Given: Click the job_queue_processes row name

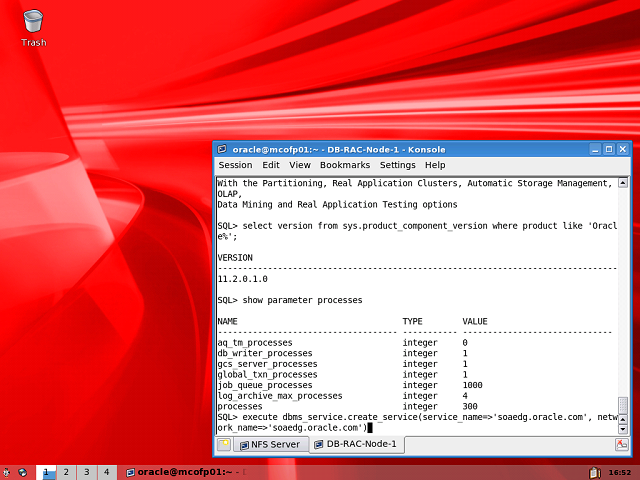Looking at the screenshot, I should (x=264, y=385).
